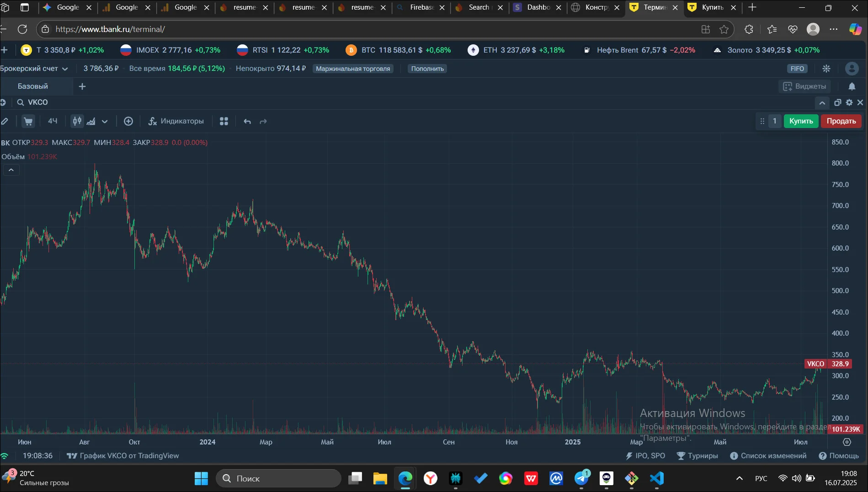Add this page to browser favorites star
The height and width of the screenshot is (492, 868).
click(724, 29)
